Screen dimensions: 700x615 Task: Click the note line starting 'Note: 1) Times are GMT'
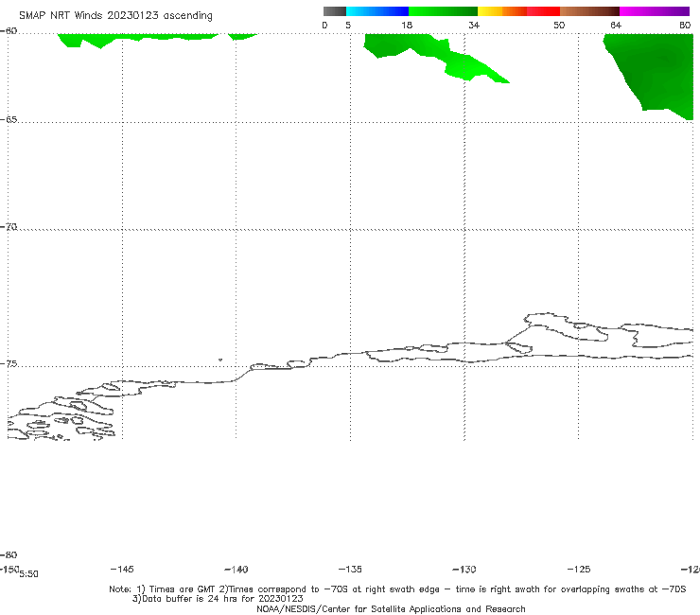point(397,589)
